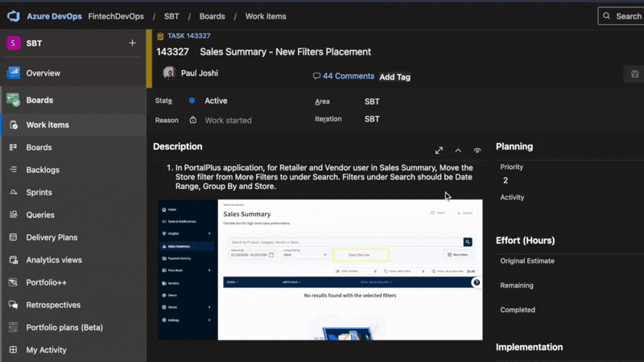Select Work items in the sidebar
The height and width of the screenshot is (362, 644).
(x=47, y=125)
